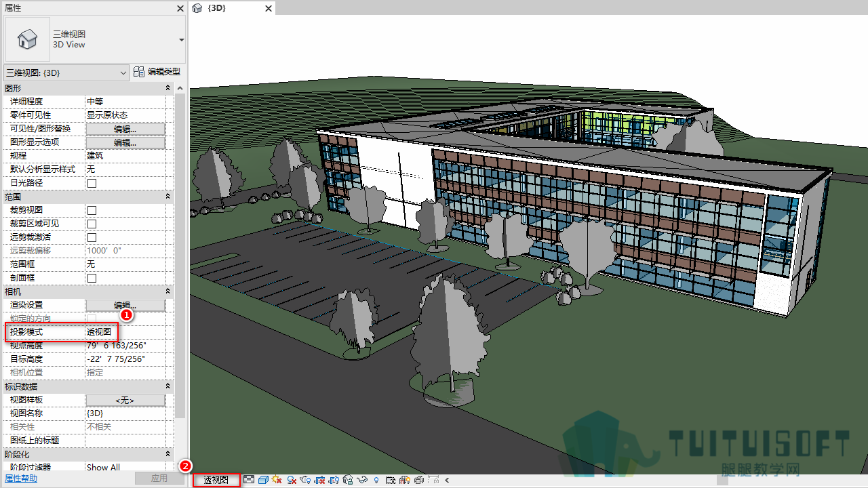Screen dimensions: 868x488
Task: Open the detail level checkered icon
Action: (249, 480)
